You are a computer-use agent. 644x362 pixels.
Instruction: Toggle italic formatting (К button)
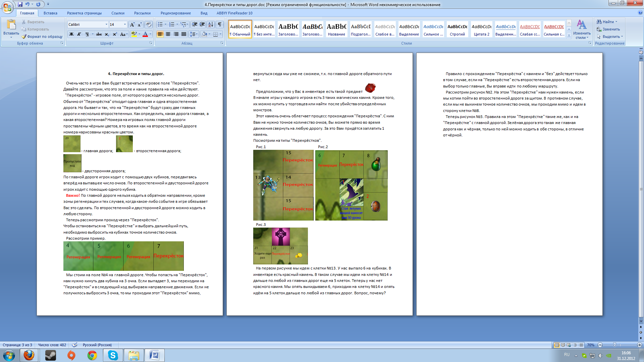click(79, 34)
